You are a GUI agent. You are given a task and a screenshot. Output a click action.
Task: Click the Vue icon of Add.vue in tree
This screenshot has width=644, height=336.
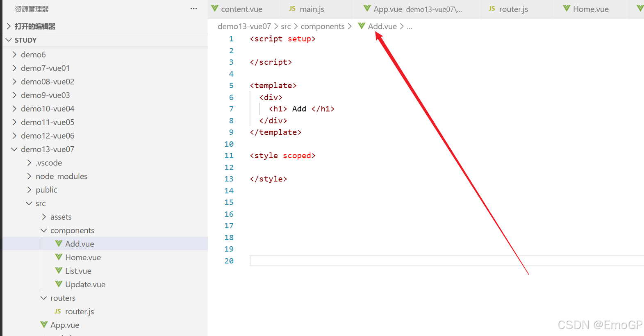[x=59, y=243]
